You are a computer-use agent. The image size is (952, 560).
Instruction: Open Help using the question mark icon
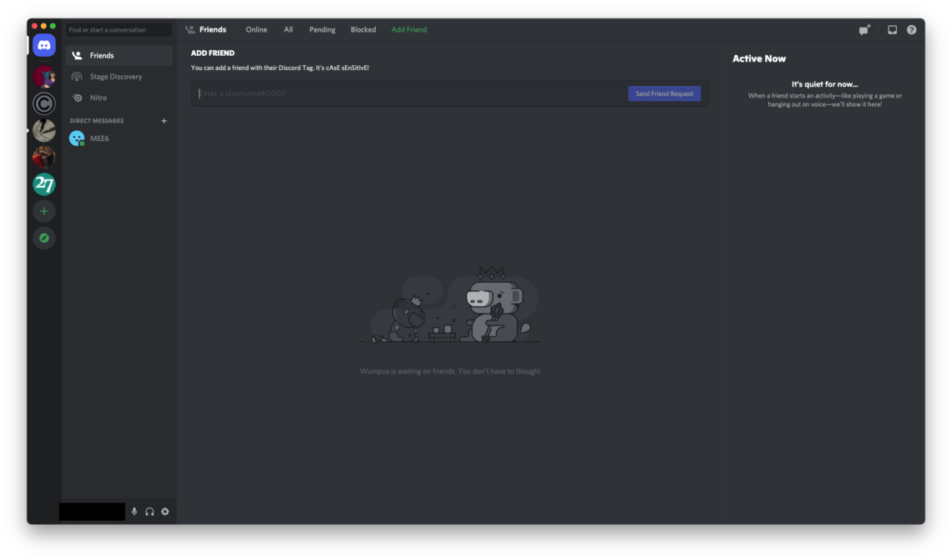(x=911, y=29)
